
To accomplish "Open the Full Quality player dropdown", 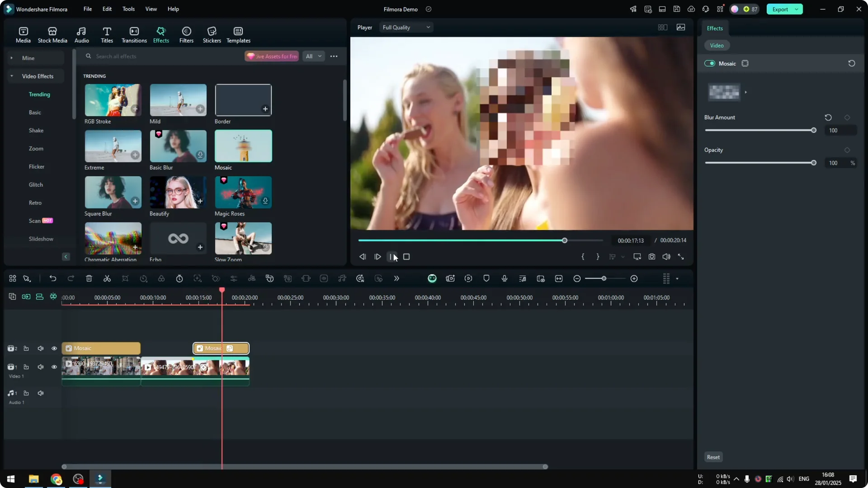I will [406, 27].
